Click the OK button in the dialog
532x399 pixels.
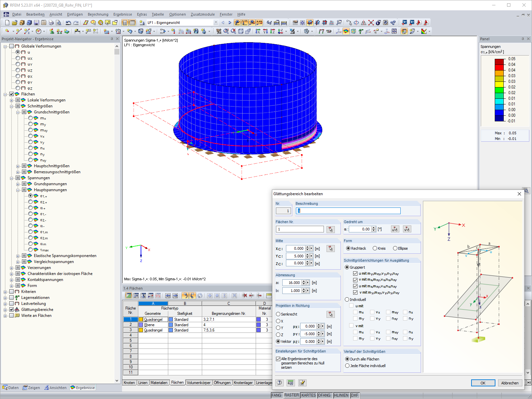tap(483, 383)
